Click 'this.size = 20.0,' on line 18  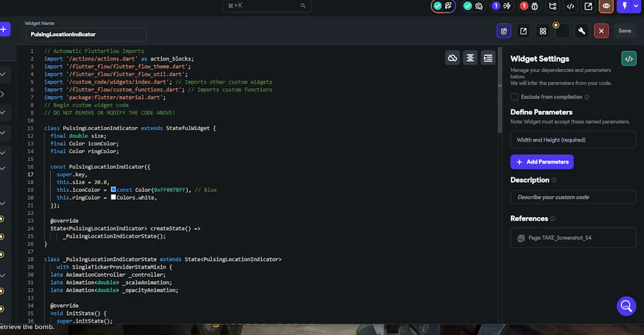point(83,182)
